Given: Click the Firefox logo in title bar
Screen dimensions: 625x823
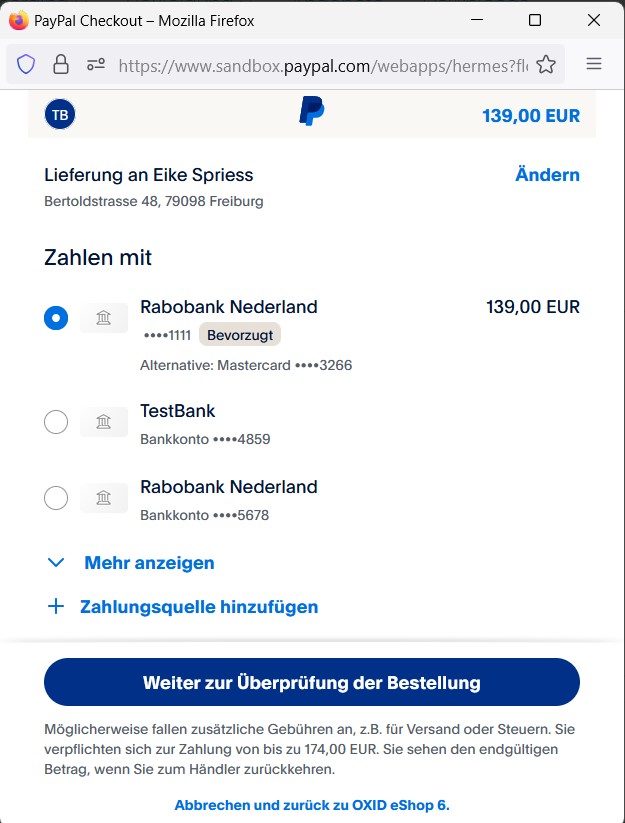Looking at the screenshot, I should click(x=18, y=20).
